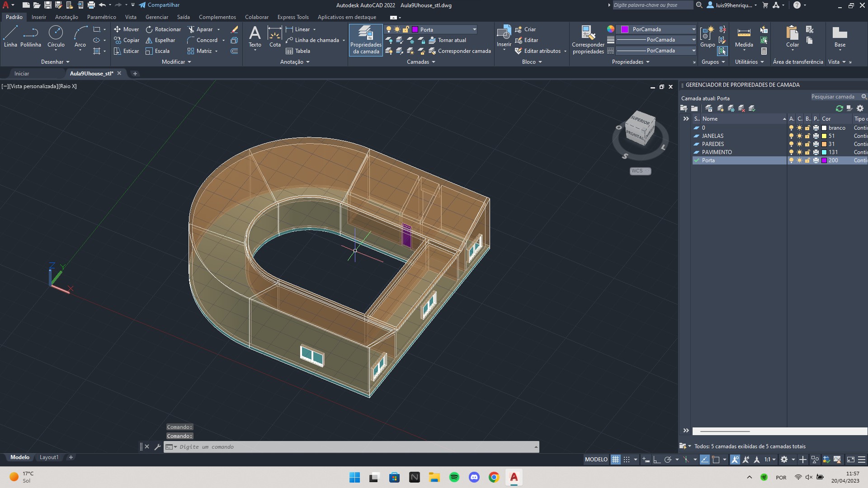Toggle lock icon for Porta layer

point(807,160)
